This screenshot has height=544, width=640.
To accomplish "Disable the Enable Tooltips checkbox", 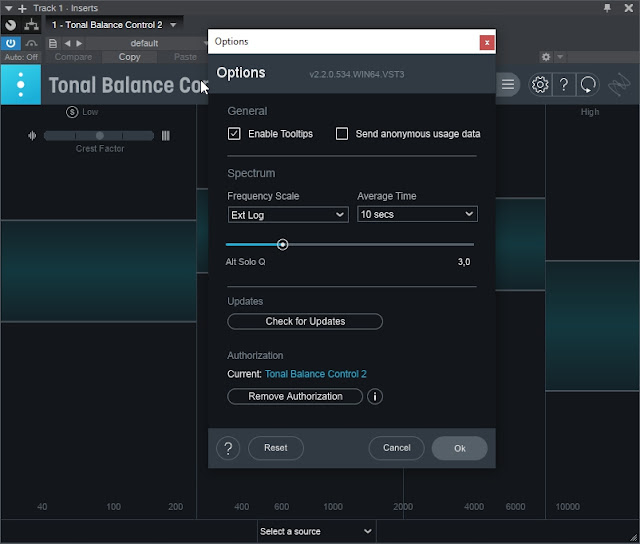I will coord(234,133).
